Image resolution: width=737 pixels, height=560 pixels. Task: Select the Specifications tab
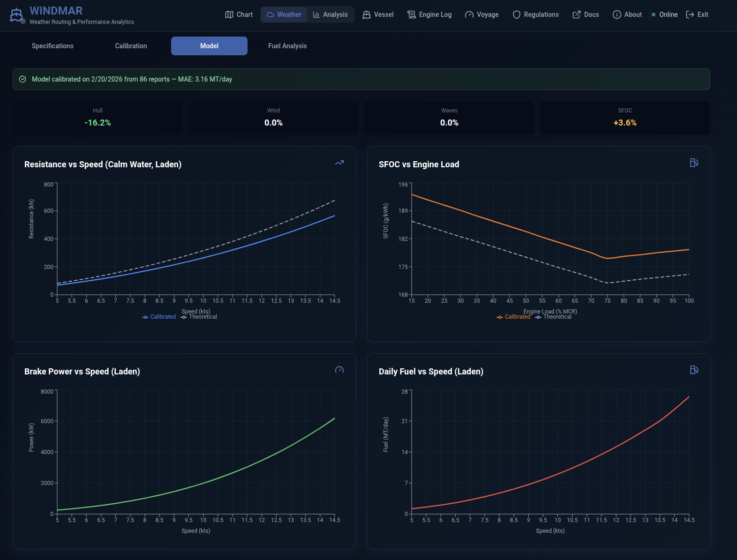(53, 46)
